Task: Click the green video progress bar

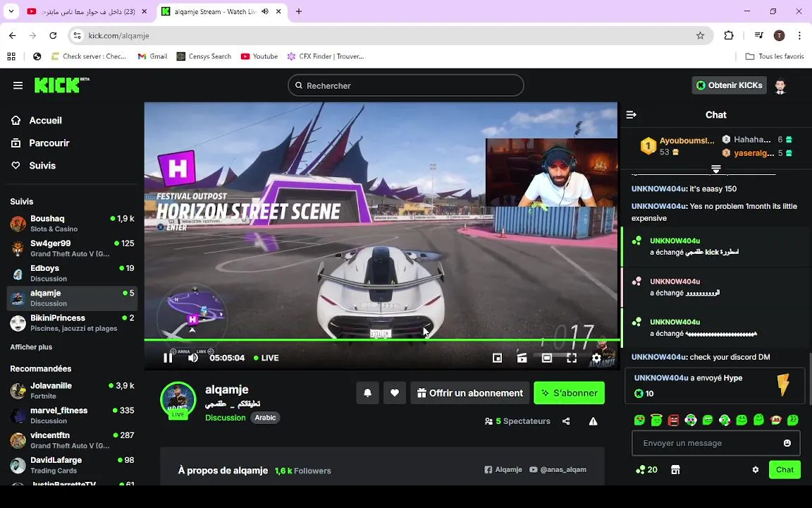Action: click(x=382, y=340)
